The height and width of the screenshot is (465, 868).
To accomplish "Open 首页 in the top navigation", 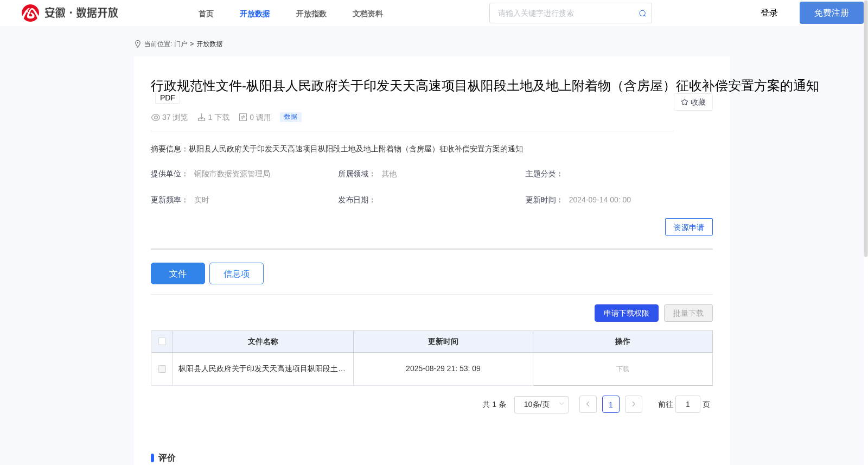I will [206, 14].
